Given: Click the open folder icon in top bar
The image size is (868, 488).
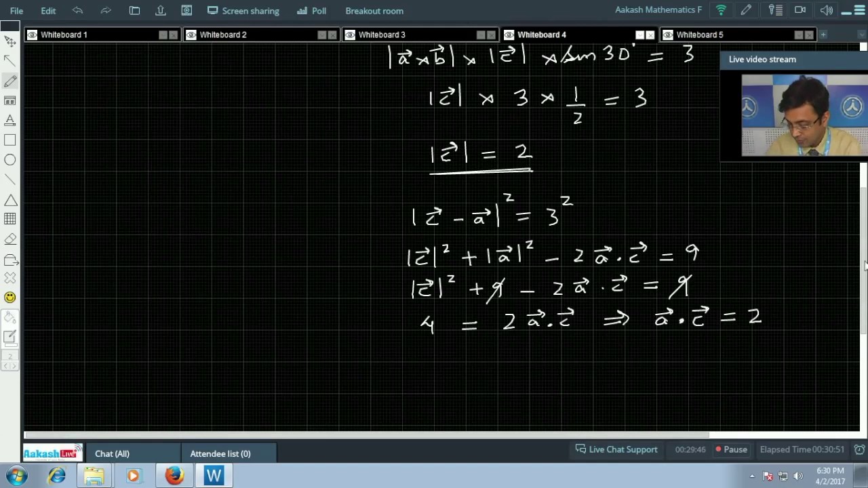Looking at the screenshot, I should [x=134, y=11].
